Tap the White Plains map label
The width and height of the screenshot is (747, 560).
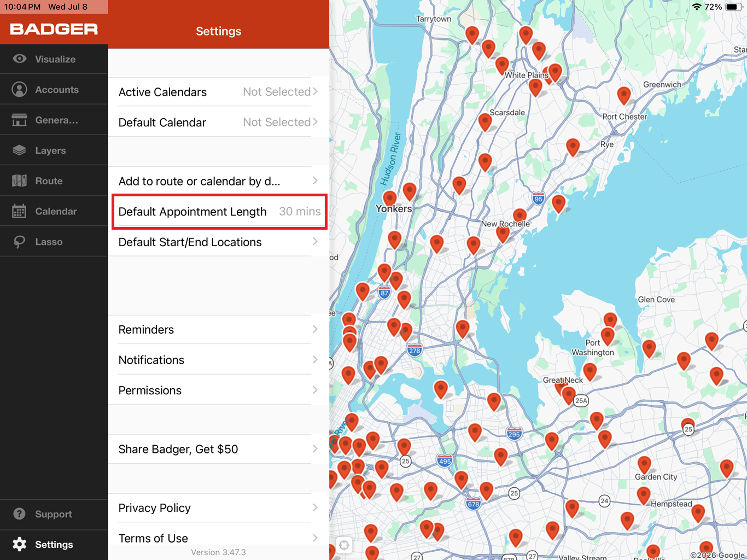[x=526, y=75]
